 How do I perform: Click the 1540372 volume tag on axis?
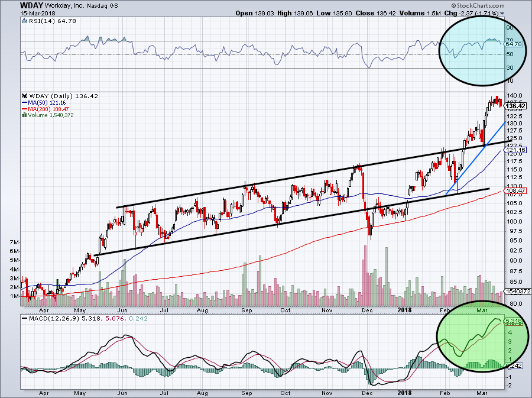pos(518,291)
